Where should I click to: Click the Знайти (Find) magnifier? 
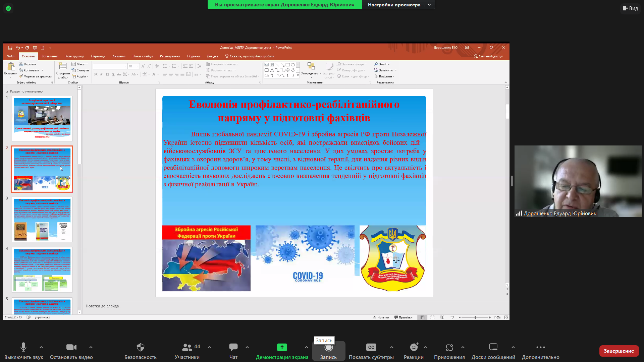[x=376, y=64]
